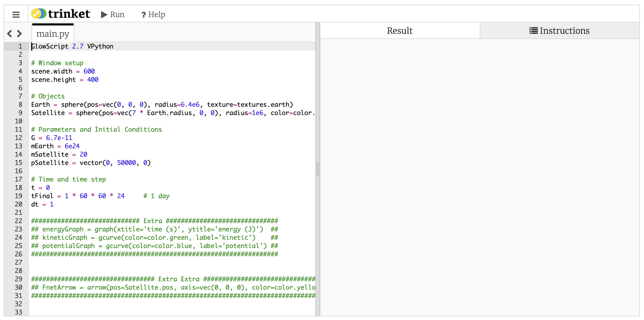Place cursor on dt = 1 line

point(42,204)
